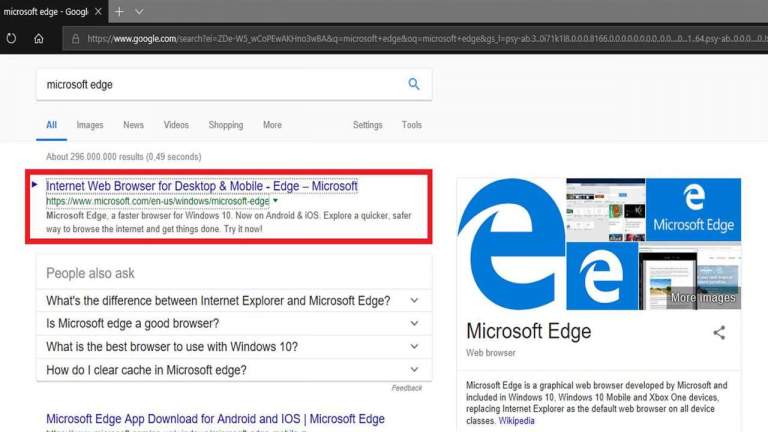Open the result URL dropdown arrow
The image size is (768, 432).
pos(275,201)
